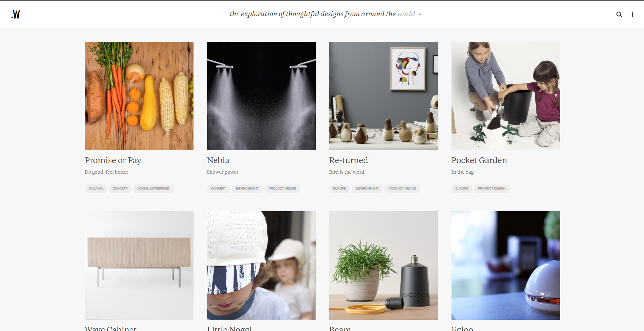Select the SOCIAL ENTERPRISE tag
The image size is (644, 331).
click(x=153, y=189)
